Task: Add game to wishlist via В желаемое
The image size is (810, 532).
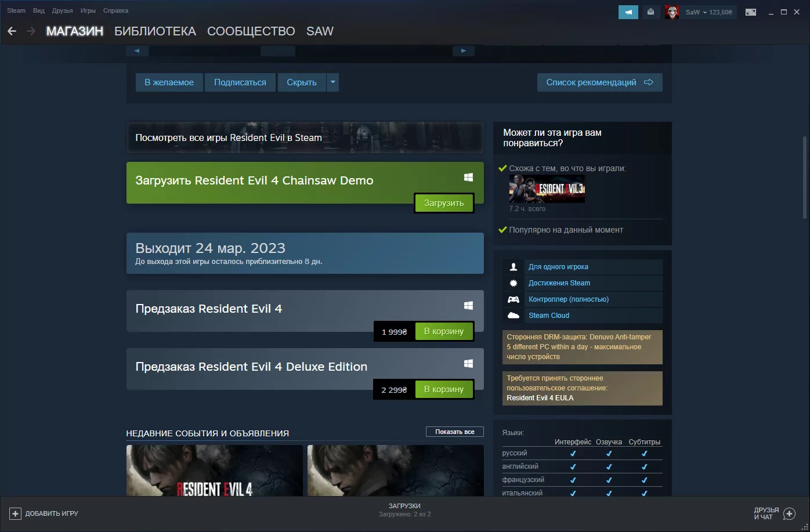Action: [169, 82]
